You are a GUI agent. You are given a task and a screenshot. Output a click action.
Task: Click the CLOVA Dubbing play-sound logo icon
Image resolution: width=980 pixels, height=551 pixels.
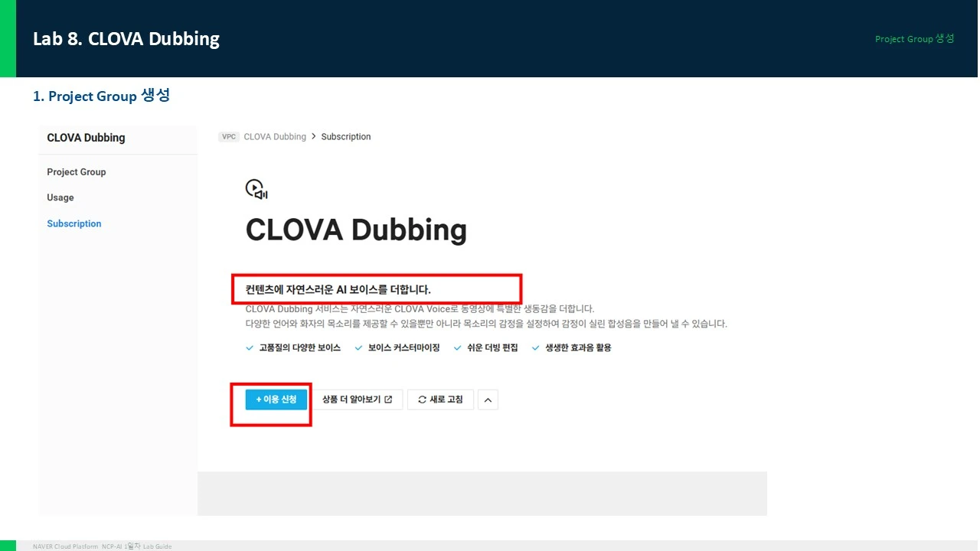256,189
